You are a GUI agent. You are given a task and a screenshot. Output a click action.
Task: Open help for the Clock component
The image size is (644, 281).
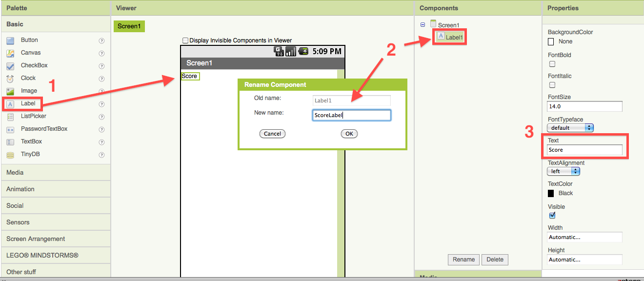101,79
